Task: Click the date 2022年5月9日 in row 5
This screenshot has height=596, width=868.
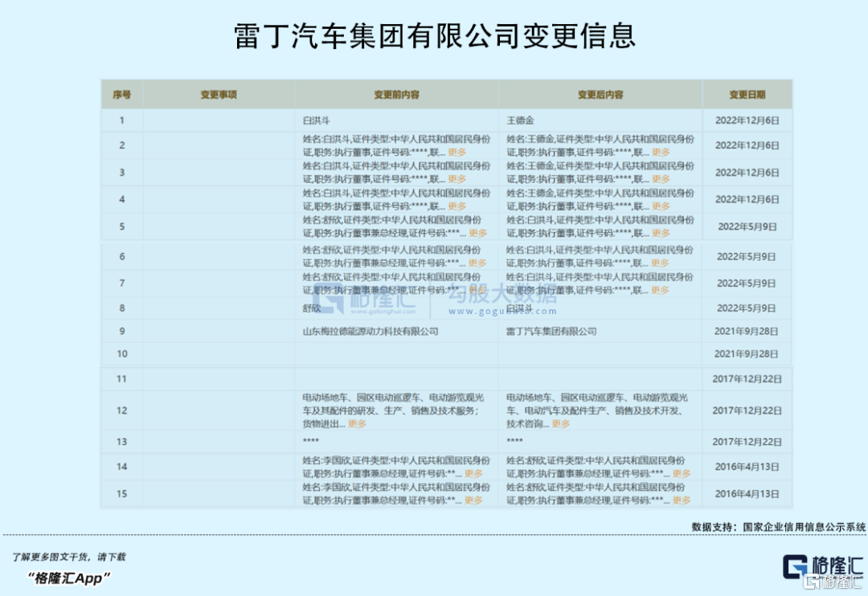Action: pyautogui.click(x=747, y=227)
